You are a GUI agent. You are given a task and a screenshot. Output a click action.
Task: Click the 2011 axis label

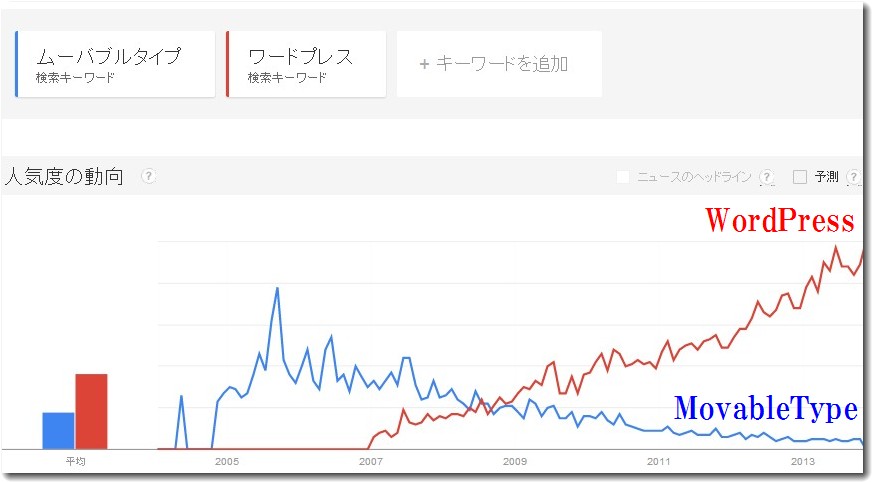(x=659, y=461)
